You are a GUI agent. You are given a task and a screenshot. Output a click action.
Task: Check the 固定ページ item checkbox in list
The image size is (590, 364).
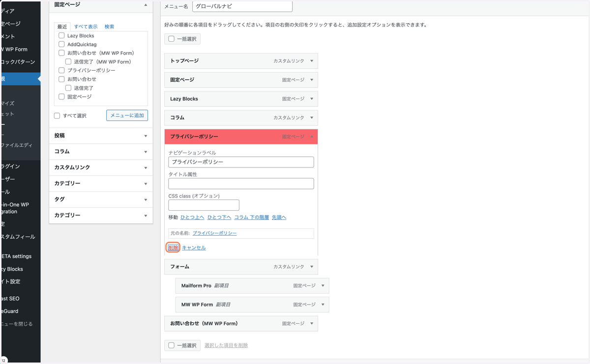(x=61, y=97)
